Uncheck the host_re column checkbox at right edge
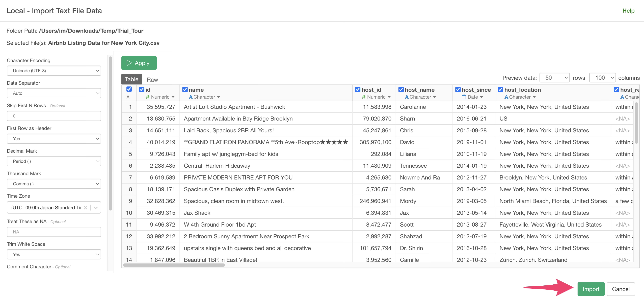 pyautogui.click(x=616, y=89)
